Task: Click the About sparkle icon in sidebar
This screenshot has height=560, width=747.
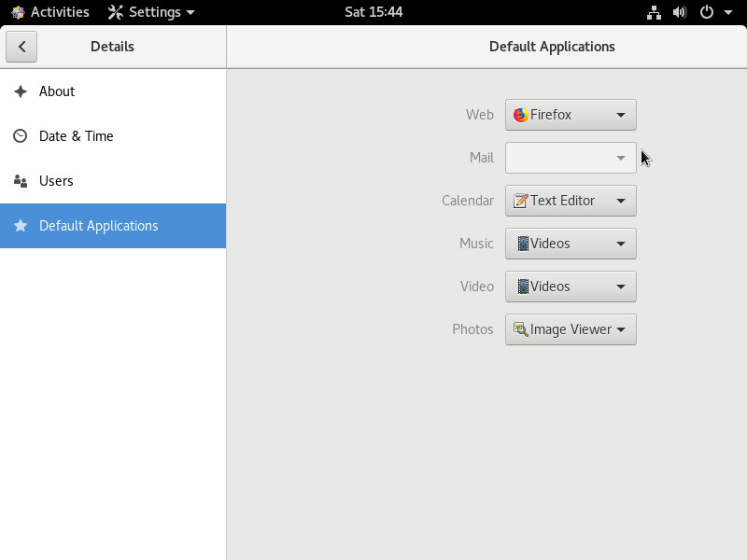Action: (21, 91)
